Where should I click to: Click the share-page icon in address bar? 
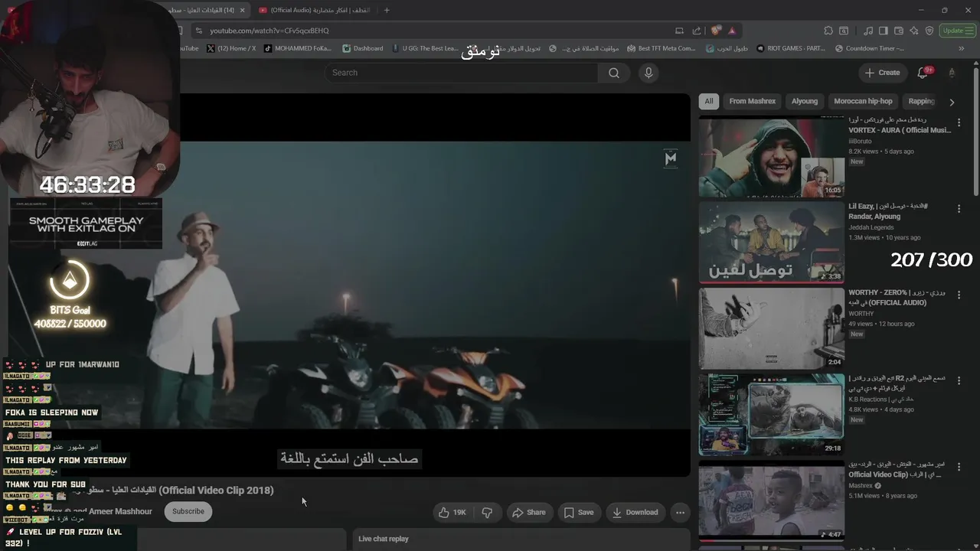click(697, 31)
